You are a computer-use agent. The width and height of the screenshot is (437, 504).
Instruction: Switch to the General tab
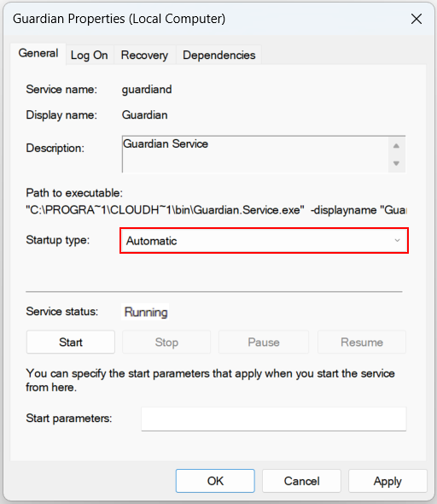(x=38, y=53)
